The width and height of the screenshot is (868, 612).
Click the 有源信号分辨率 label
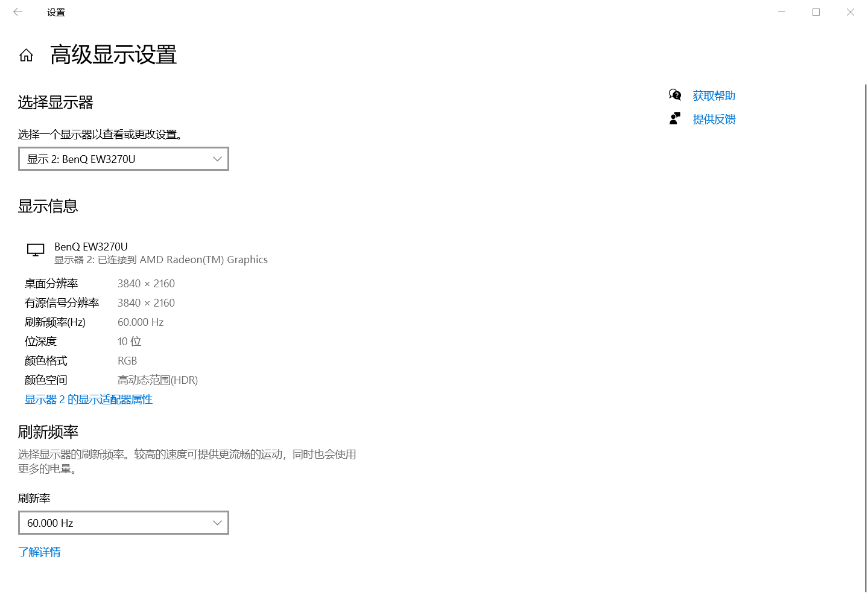click(x=62, y=303)
